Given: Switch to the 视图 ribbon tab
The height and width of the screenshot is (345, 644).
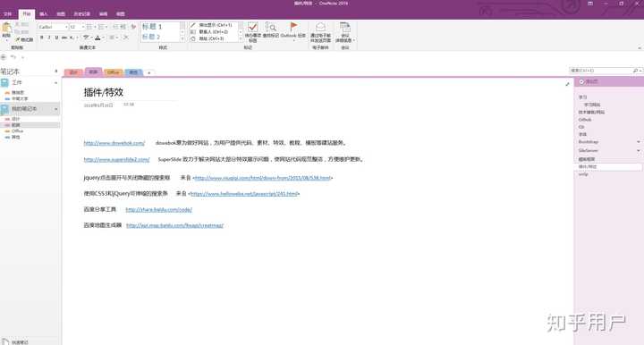Looking at the screenshot, I should point(121,14).
